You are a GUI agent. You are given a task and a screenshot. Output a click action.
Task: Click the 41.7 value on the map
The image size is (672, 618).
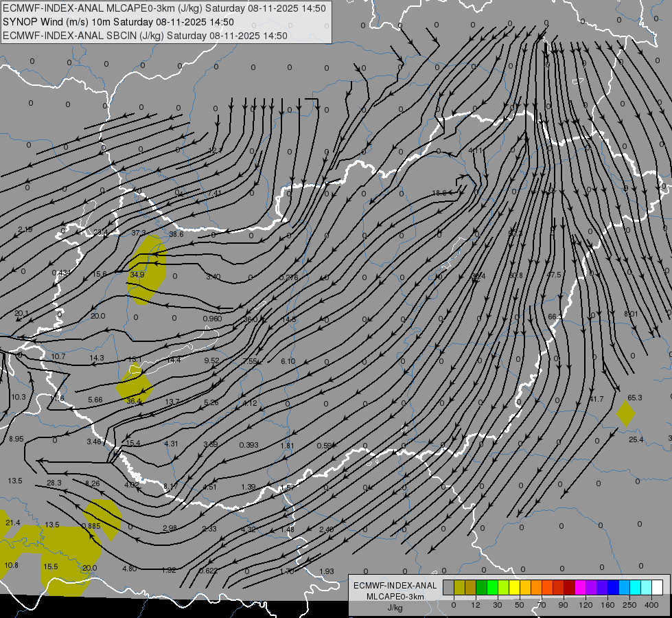coord(596,399)
